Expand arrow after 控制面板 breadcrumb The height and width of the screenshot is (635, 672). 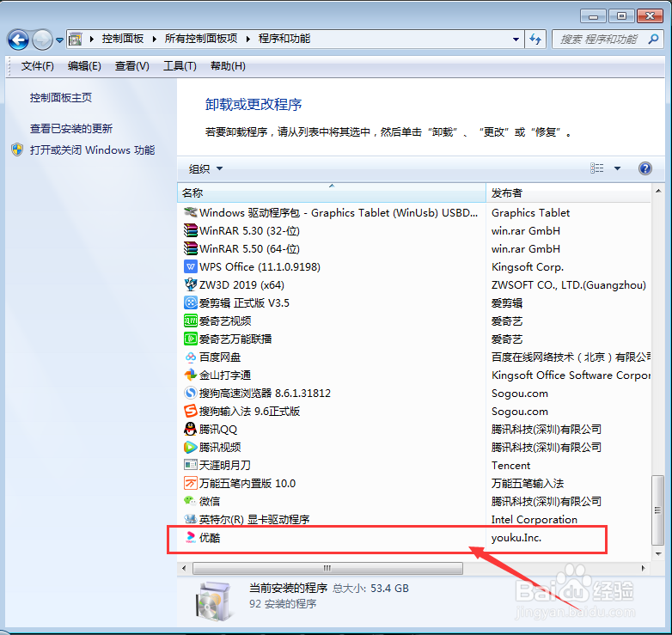tap(154, 40)
